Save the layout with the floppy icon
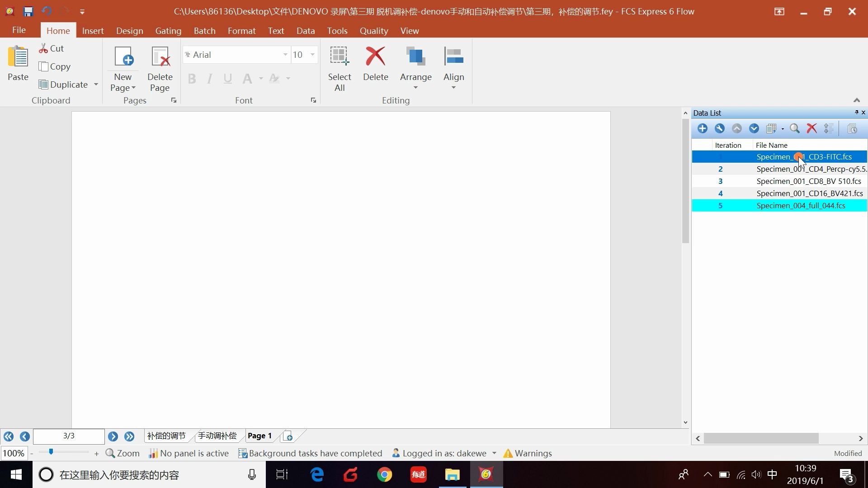Screen dimensions: 868x488 pyautogui.click(x=28, y=11)
